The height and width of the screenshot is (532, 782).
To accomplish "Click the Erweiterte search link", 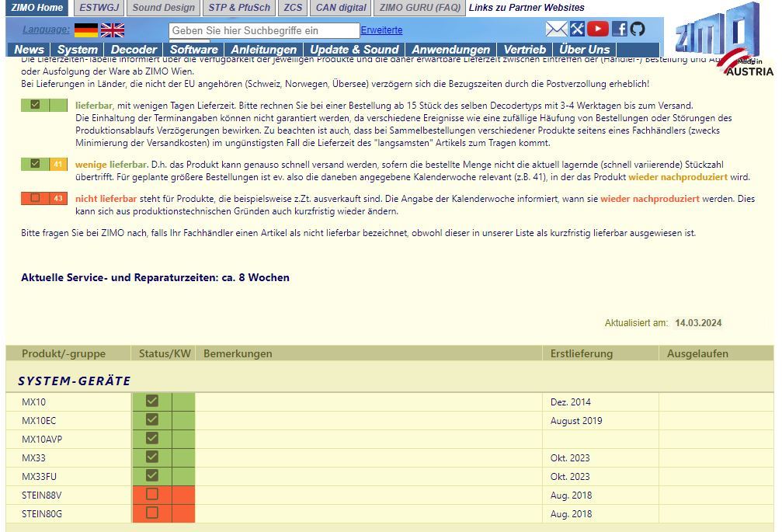I will pyautogui.click(x=381, y=30).
